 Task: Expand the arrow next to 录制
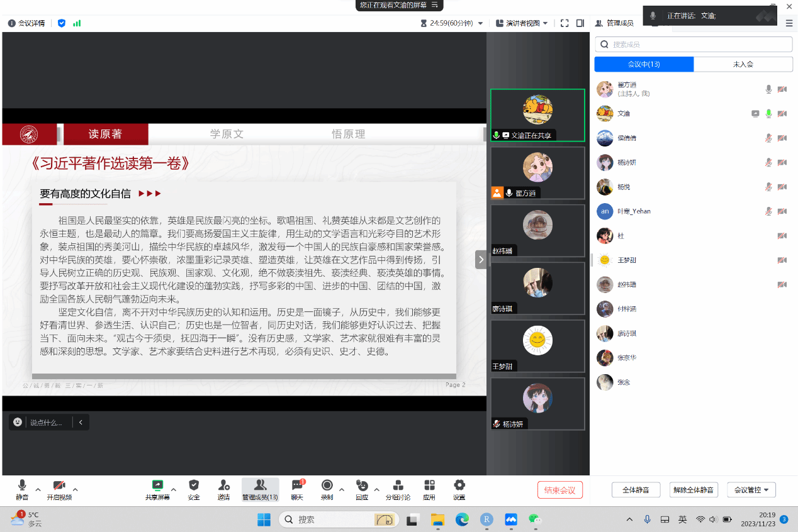point(342,489)
